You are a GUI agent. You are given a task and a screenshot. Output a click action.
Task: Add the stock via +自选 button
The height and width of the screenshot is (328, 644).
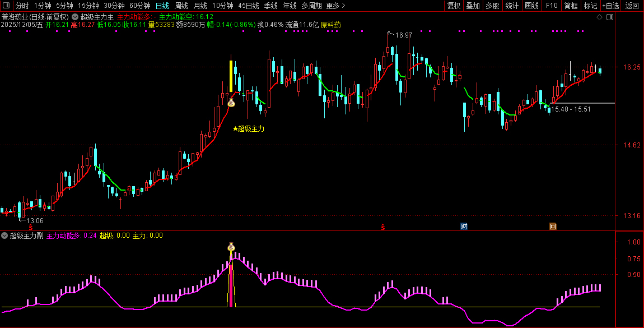coord(610,6)
